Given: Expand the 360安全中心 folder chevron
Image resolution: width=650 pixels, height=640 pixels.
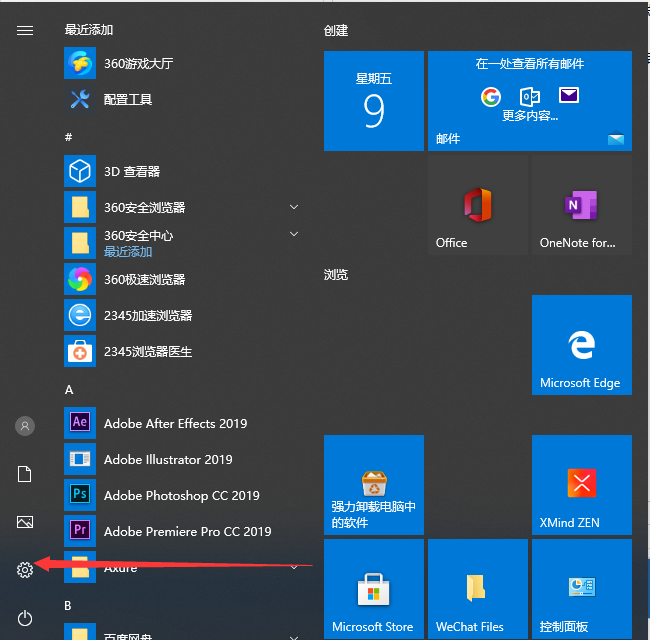Looking at the screenshot, I should (294, 235).
